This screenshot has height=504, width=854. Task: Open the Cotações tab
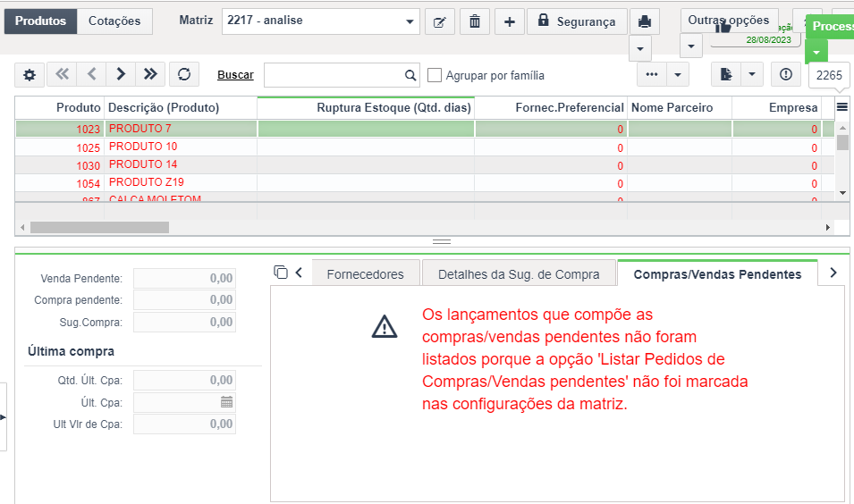(114, 21)
